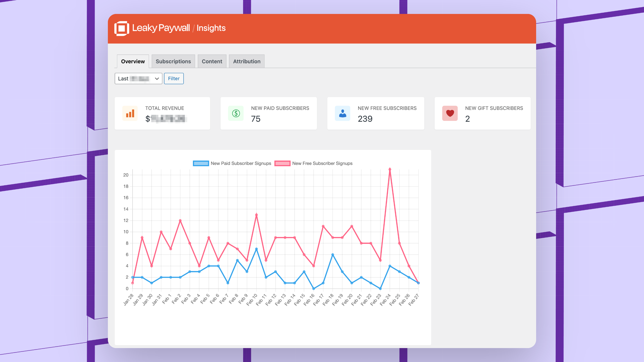This screenshot has width=644, height=362.
Task: Click the value 2 under gift subscribers
Action: click(x=468, y=119)
